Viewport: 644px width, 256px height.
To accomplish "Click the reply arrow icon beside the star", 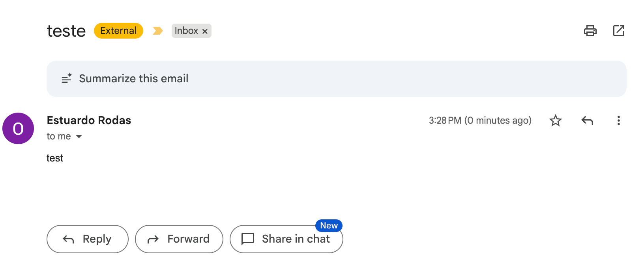I will coord(587,121).
